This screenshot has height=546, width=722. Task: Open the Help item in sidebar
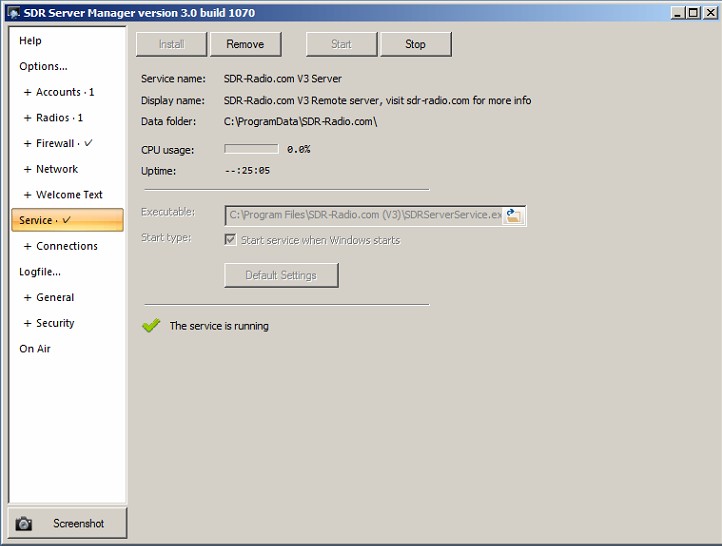click(30, 41)
